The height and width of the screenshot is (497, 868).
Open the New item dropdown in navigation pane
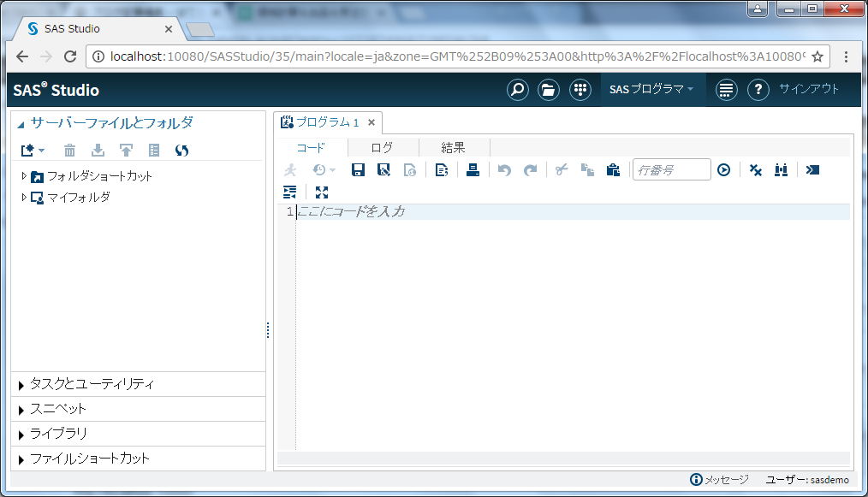pyautogui.click(x=33, y=150)
